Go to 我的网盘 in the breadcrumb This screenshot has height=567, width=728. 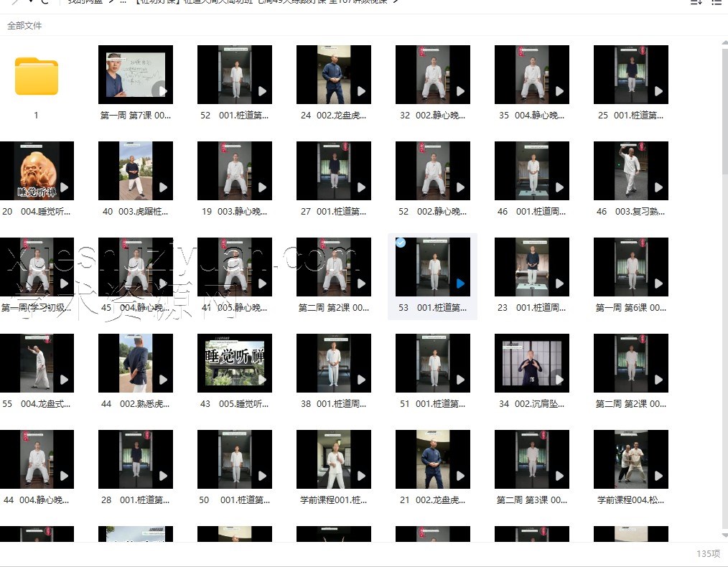86,2
